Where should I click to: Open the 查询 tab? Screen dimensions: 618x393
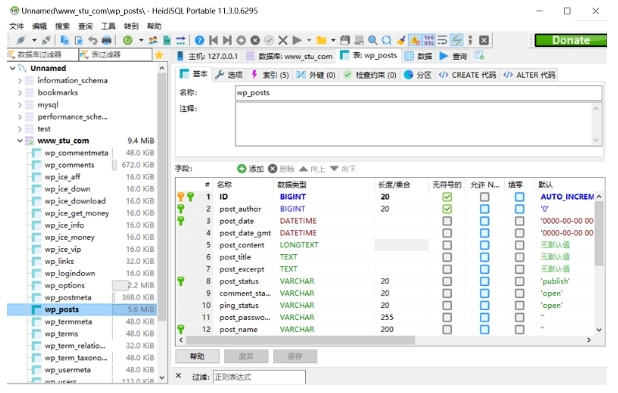pyautogui.click(x=453, y=56)
